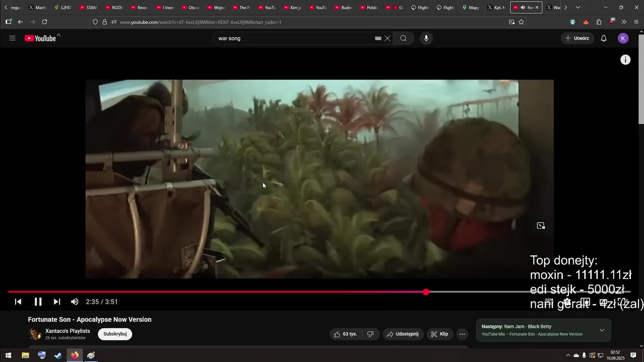
Task: Show hidden system tray icons
Action: click(x=568, y=355)
